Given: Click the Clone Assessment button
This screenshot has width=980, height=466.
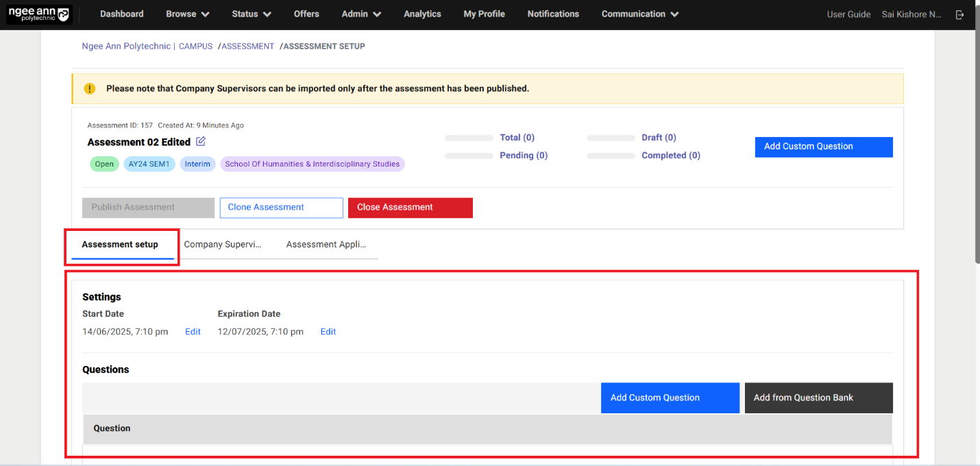Looking at the screenshot, I should click(281, 208).
